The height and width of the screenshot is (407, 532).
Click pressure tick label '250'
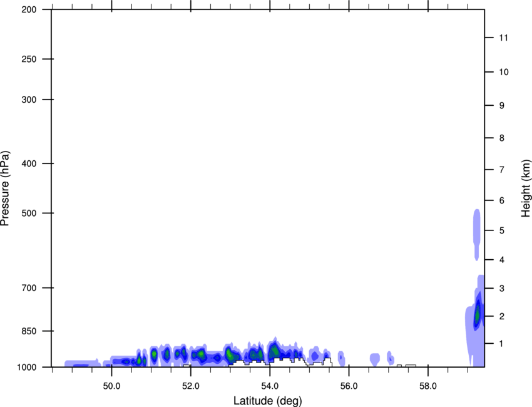(x=29, y=59)
